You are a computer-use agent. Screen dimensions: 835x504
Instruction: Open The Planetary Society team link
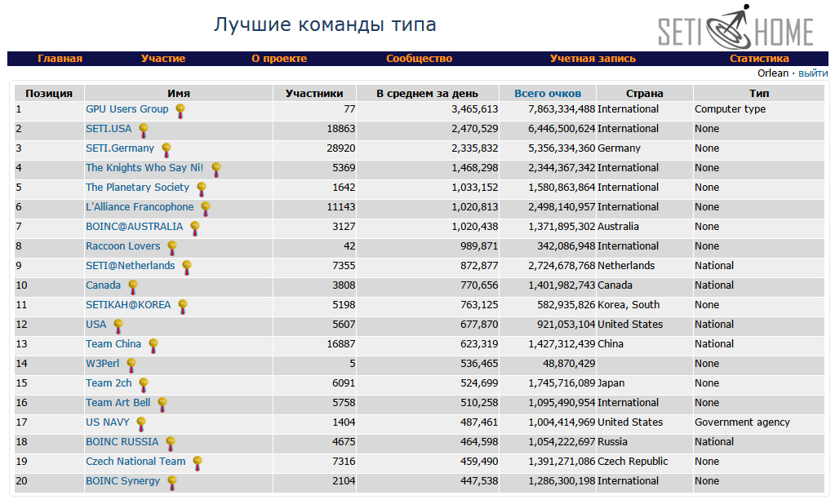pyautogui.click(x=137, y=188)
